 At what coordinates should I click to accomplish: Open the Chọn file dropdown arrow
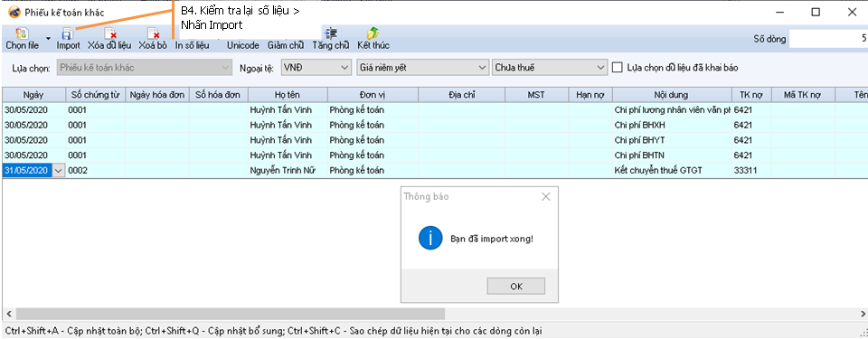point(48,39)
